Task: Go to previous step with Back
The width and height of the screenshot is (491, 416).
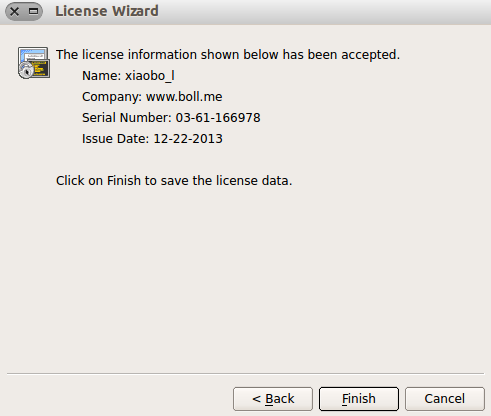Action: click(273, 399)
